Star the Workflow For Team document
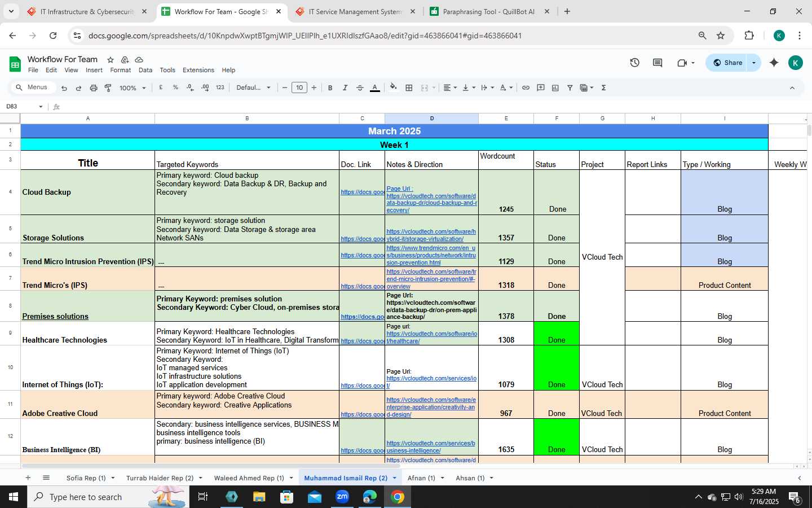Image resolution: width=812 pixels, height=508 pixels. click(x=111, y=59)
